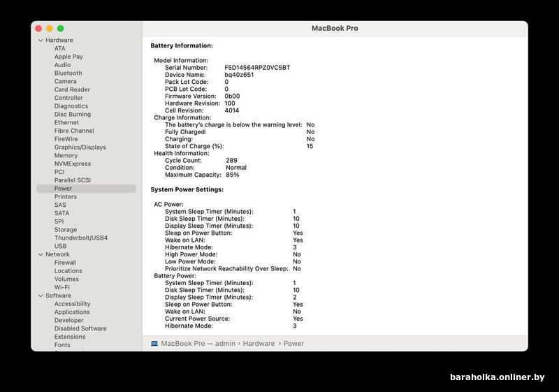Select ATA in the sidebar
This screenshot has height=392, width=559.
(x=60, y=48)
